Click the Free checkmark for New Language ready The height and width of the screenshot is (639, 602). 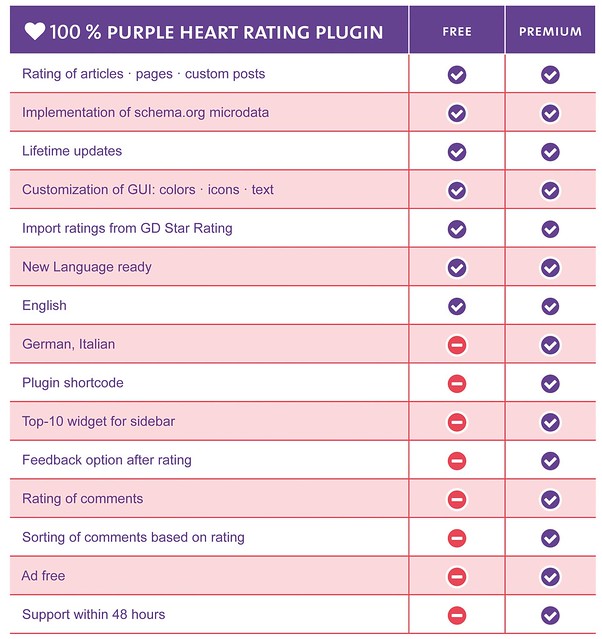pos(456,268)
